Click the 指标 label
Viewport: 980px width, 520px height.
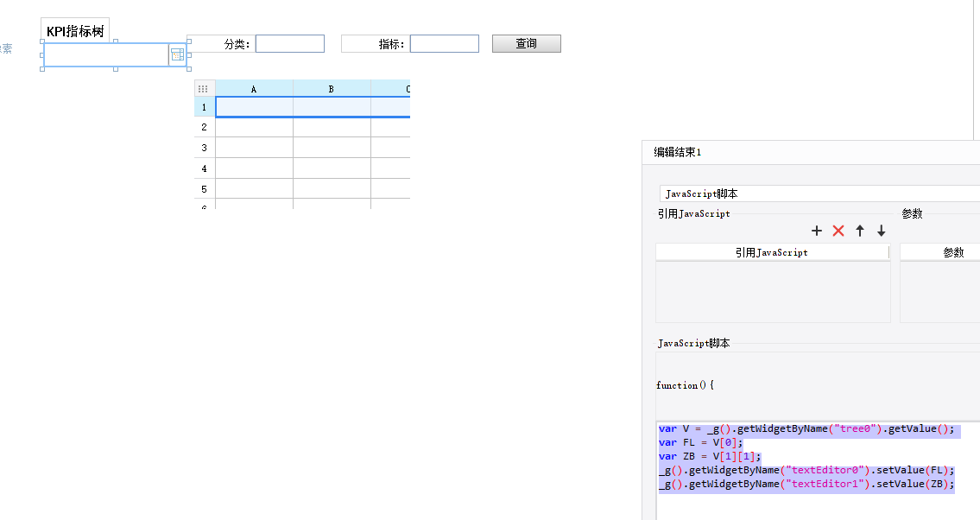tap(391, 44)
